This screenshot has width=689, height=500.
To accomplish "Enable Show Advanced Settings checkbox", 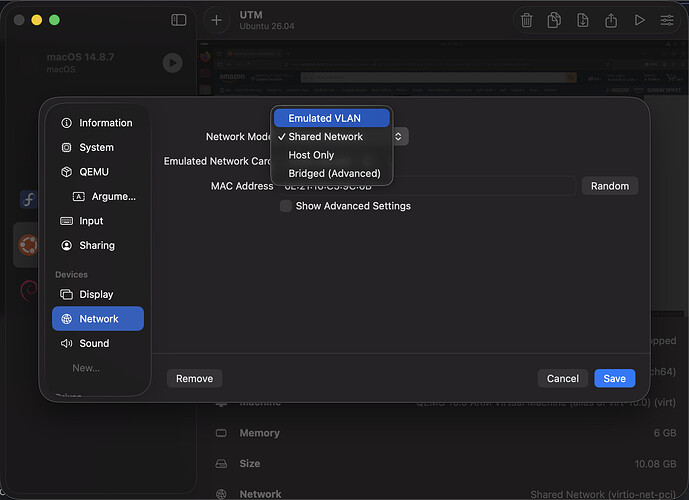I will click(286, 206).
